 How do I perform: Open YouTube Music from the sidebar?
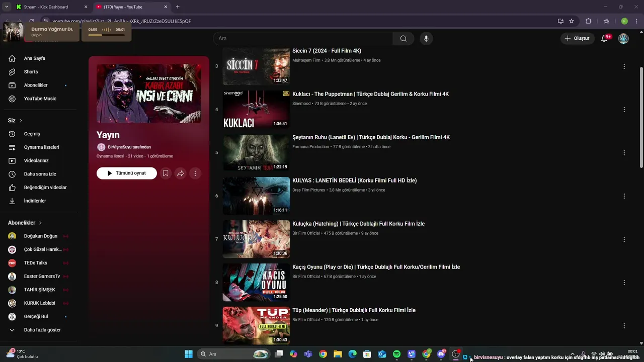click(40, 99)
